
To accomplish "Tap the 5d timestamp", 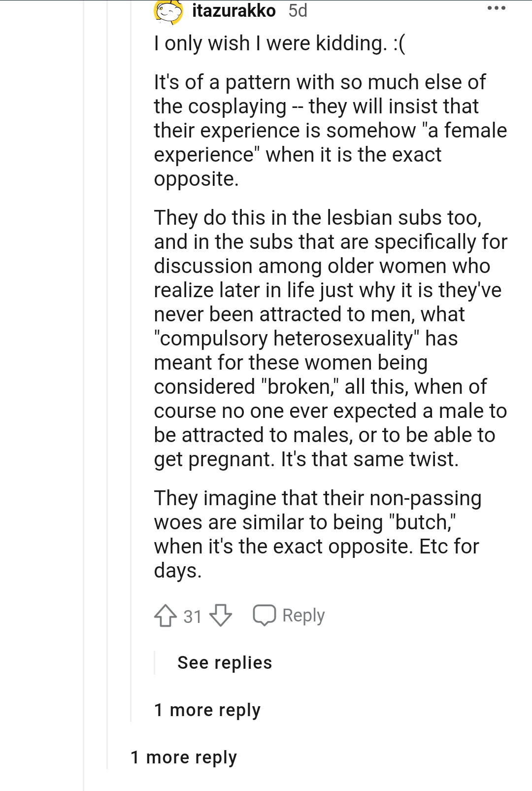I will coord(298,10).
